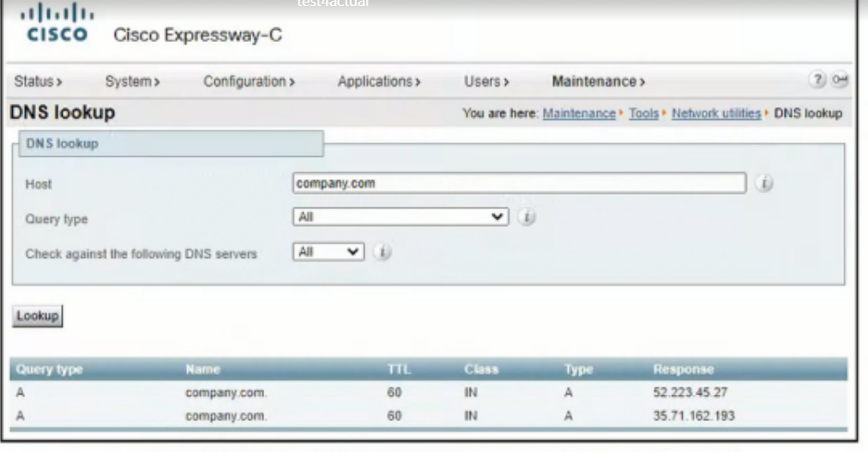Open the System menu

[x=133, y=81]
